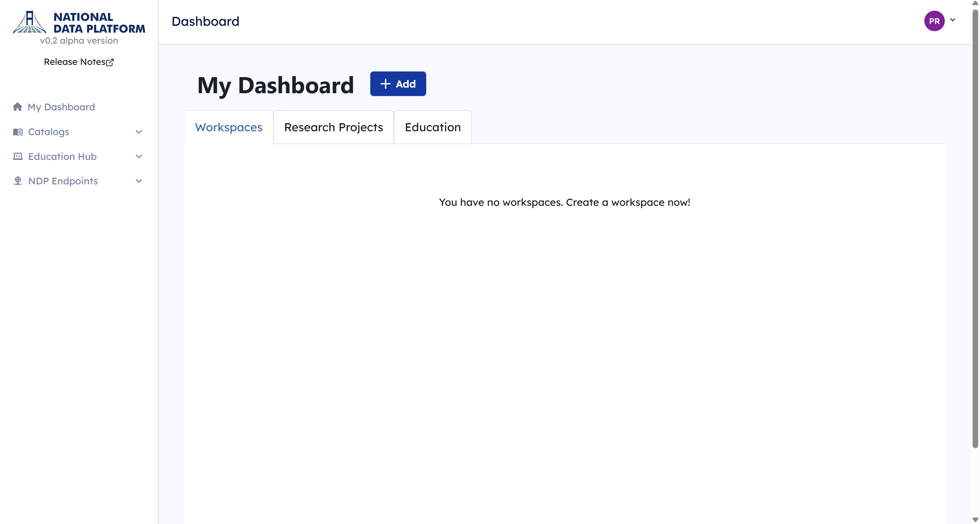Click the 'Dashboard' header title
Viewport: 980px width, 524px height.
(205, 21)
